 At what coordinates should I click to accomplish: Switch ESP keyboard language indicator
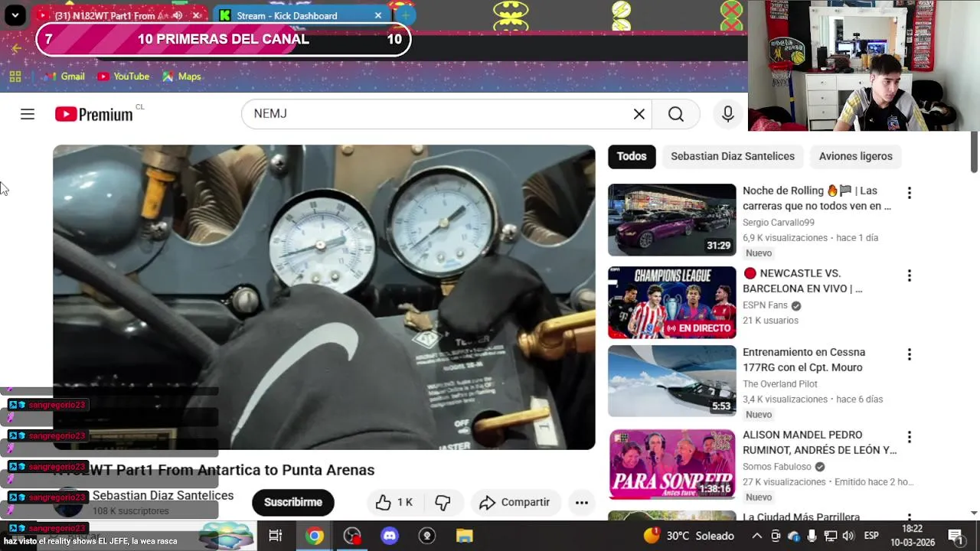[x=871, y=536]
